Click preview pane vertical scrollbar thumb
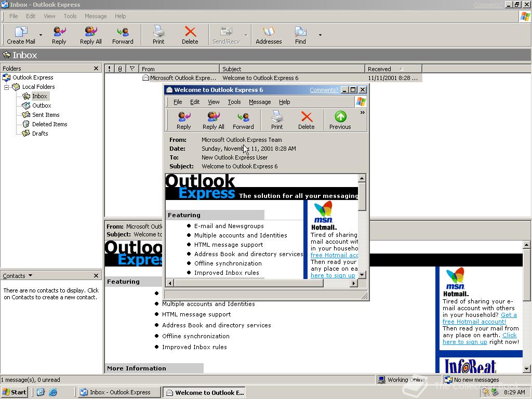 pyautogui.click(x=526, y=274)
